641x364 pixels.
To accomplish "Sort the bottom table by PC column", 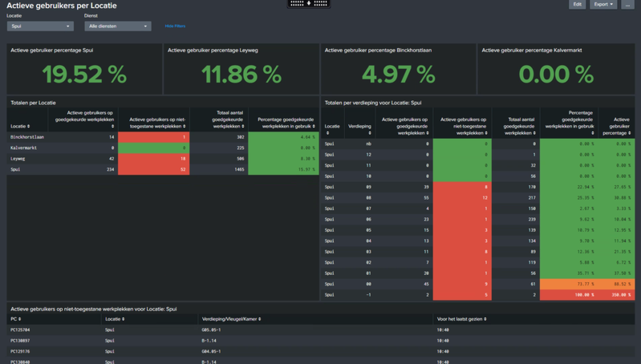I will tap(16, 319).
